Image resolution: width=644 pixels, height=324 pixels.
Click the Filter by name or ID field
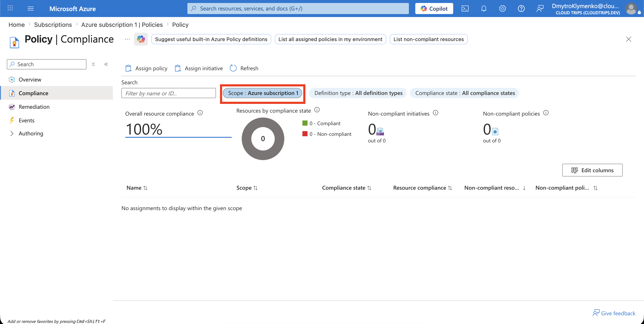(x=168, y=93)
